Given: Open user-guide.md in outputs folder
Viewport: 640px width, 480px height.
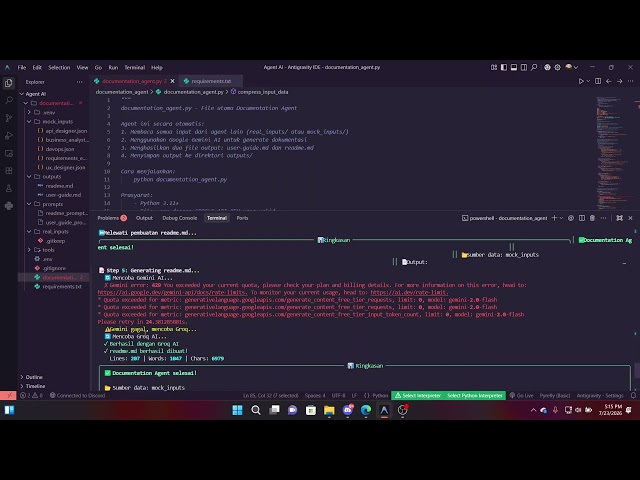Looking at the screenshot, I should 60,195.
